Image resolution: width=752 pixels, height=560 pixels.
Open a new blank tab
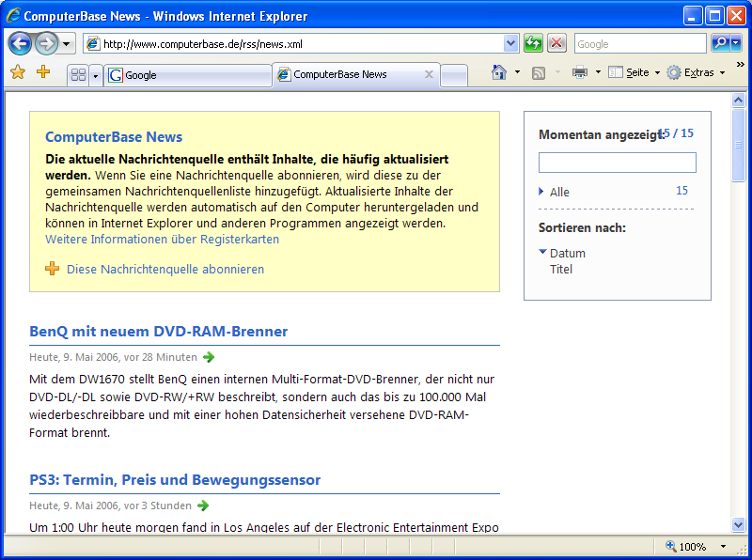tap(454, 75)
